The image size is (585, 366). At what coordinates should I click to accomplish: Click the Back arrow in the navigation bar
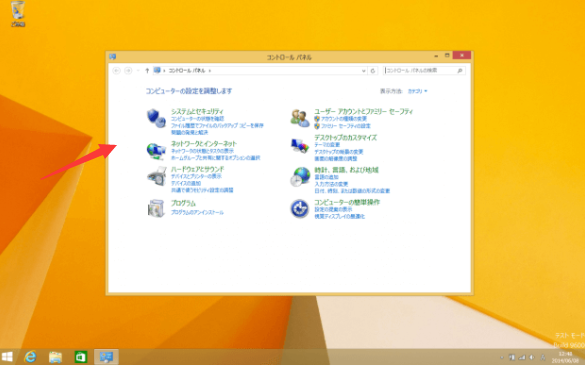pos(116,71)
